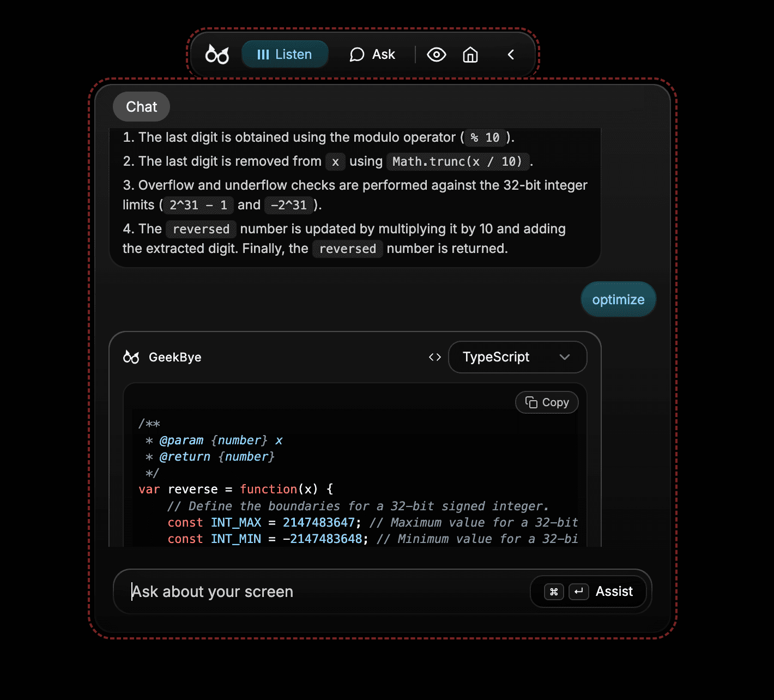Click the optimize message bubble

tap(618, 299)
